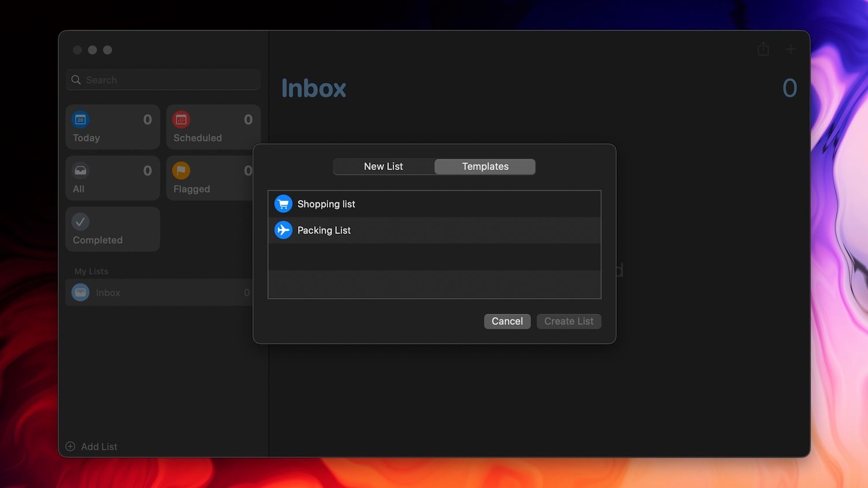Open the Today smart list

click(113, 127)
